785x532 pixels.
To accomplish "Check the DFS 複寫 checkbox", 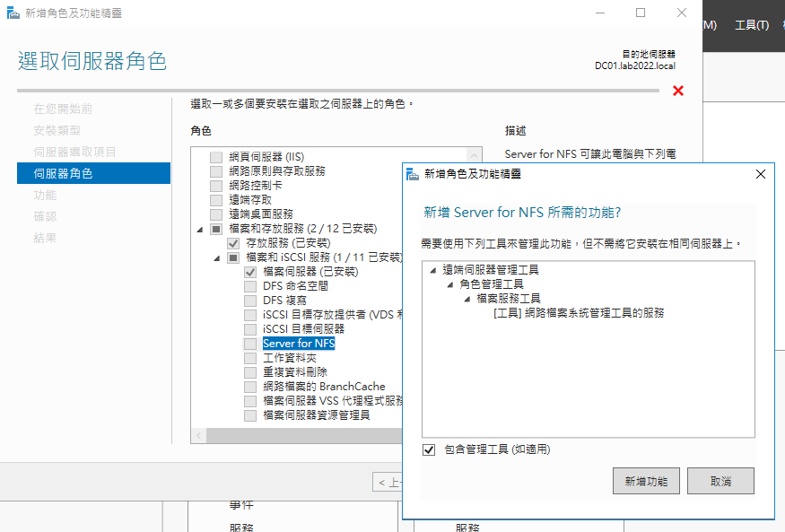I will pyautogui.click(x=250, y=301).
